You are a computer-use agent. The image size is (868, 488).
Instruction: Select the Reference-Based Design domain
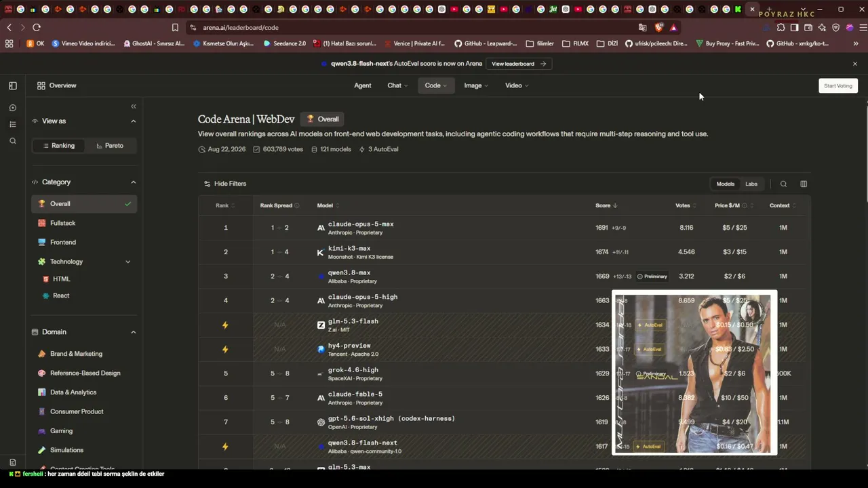(x=85, y=373)
